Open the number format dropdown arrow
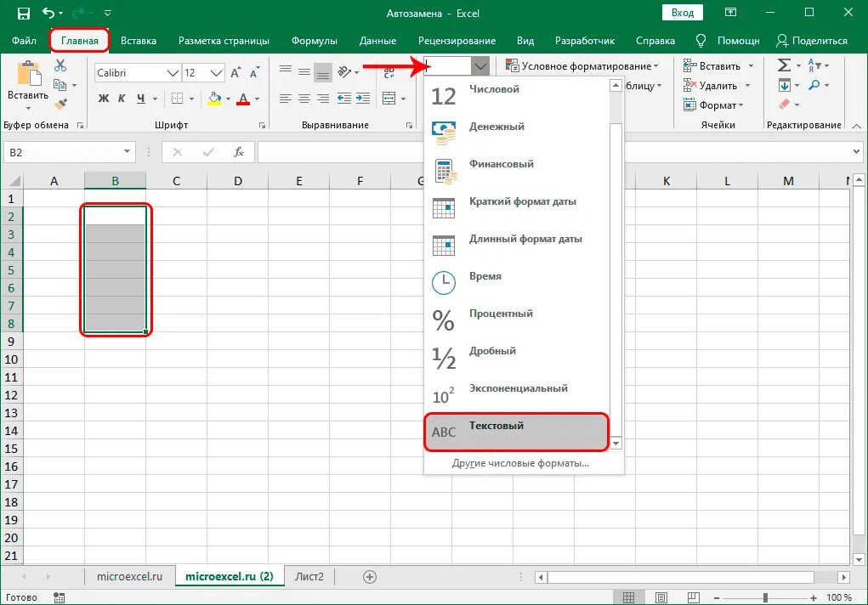Viewport: 868px width, 605px height. 480,66
